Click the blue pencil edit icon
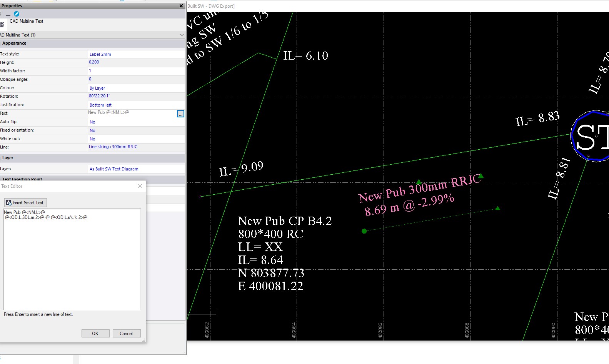The height and width of the screenshot is (364, 609). pyautogui.click(x=17, y=14)
